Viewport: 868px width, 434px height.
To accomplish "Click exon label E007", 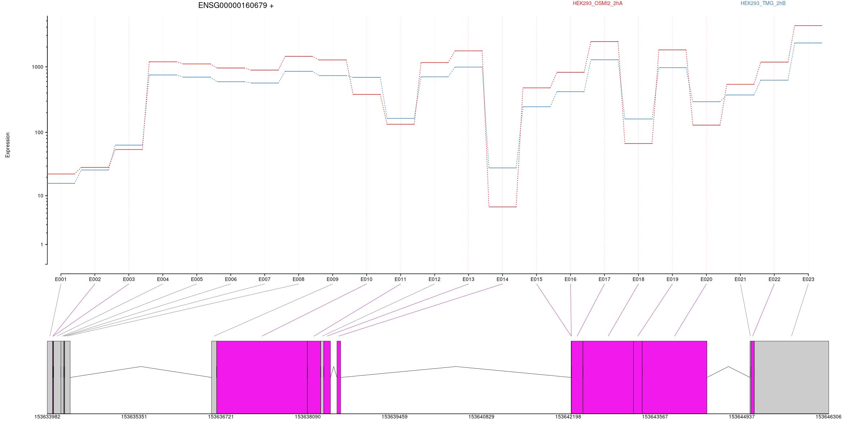I will click(264, 279).
